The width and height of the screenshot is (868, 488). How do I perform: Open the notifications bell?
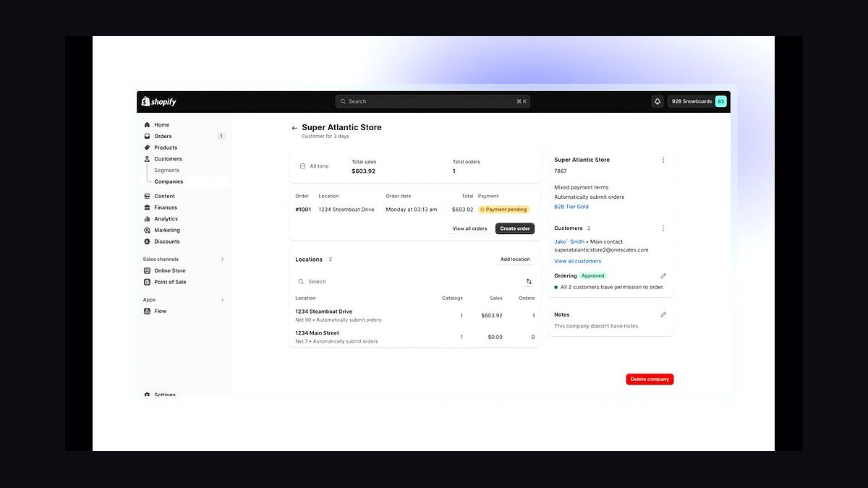[x=658, y=102]
